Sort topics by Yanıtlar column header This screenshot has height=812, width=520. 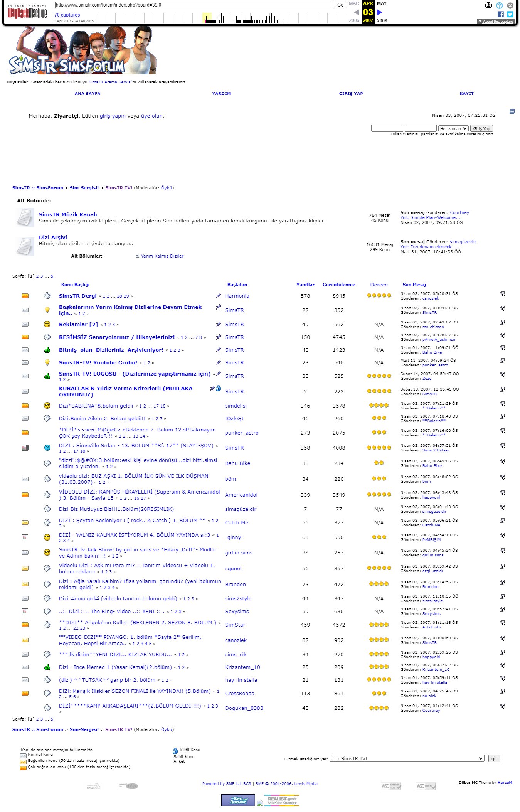coord(305,285)
